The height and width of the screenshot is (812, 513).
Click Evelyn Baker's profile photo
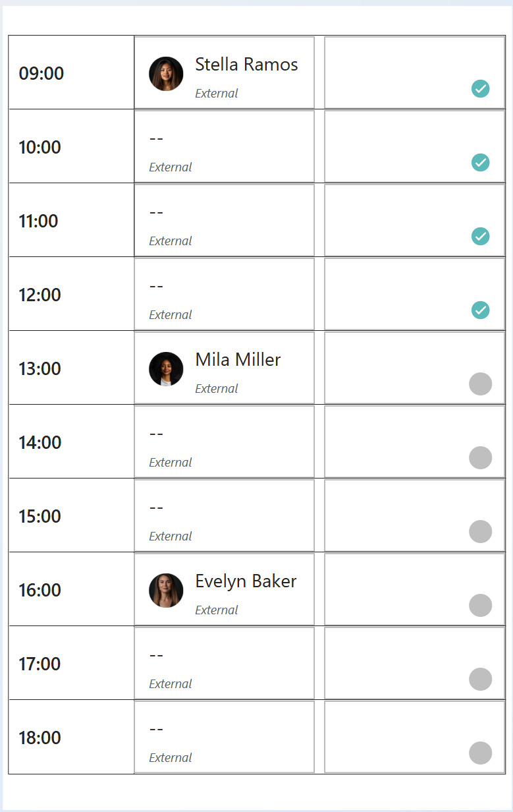coord(166,590)
